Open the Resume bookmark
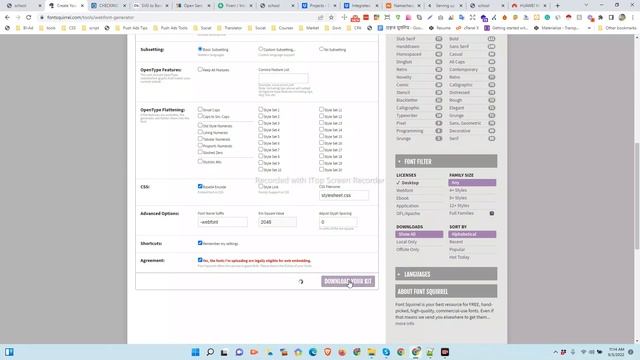 tap(439, 28)
